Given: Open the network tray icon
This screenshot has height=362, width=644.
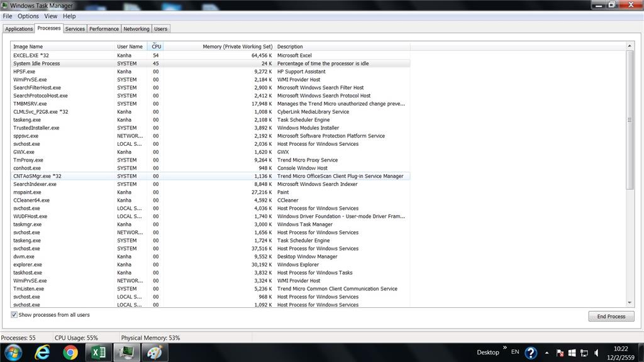Looking at the screenshot, I should tap(584, 353).
